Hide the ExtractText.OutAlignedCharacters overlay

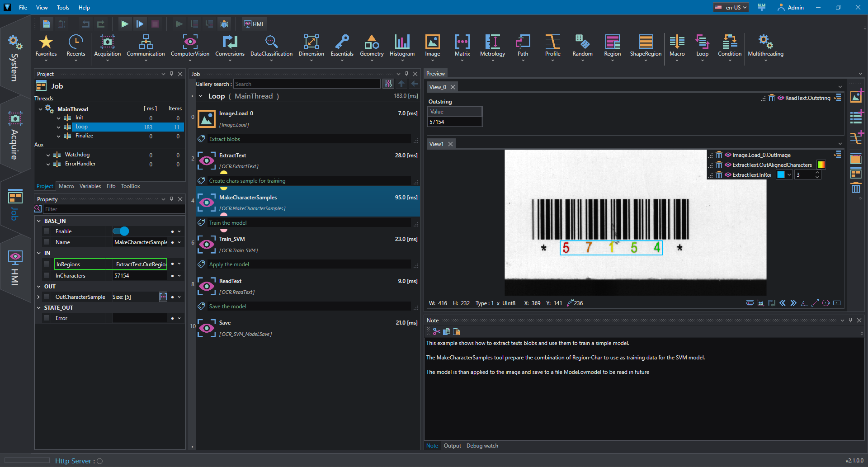coord(728,165)
